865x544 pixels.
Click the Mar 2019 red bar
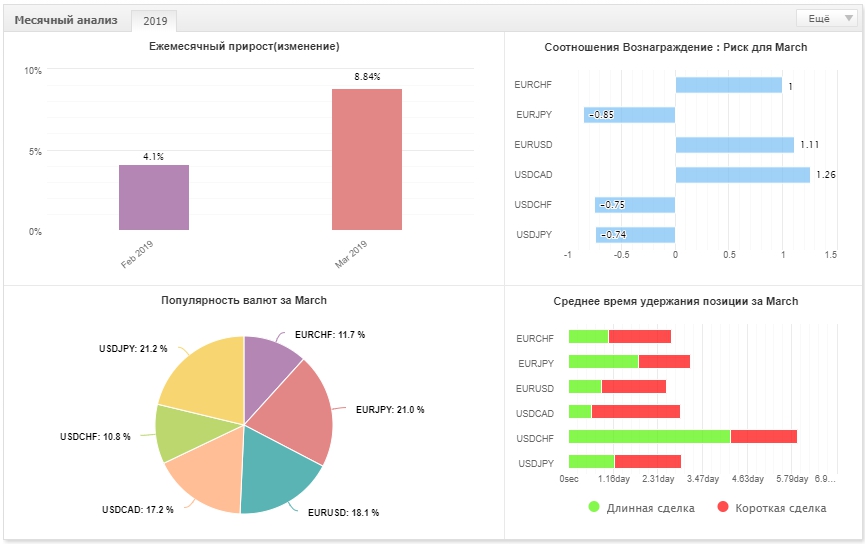(x=367, y=159)
